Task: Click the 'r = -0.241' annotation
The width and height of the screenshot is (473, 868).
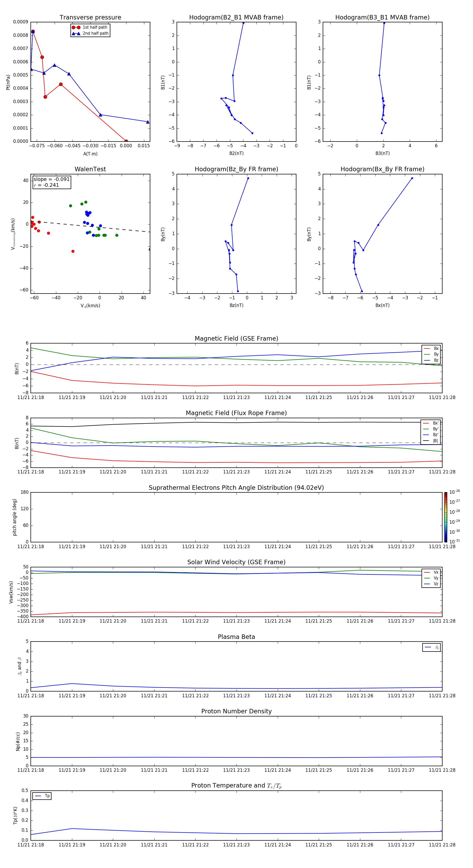Action: (x=47, y=185)
